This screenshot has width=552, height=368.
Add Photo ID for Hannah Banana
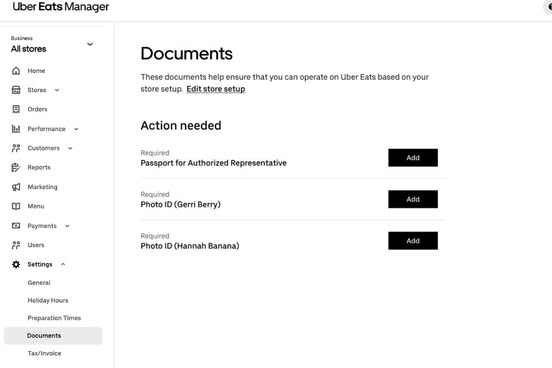(x=413, y=241)
